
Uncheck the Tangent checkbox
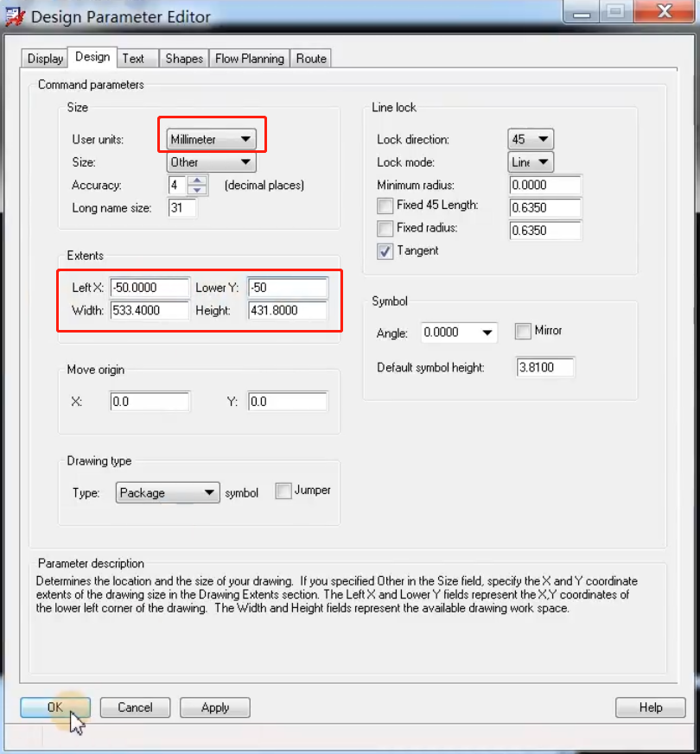click(385, 251)
